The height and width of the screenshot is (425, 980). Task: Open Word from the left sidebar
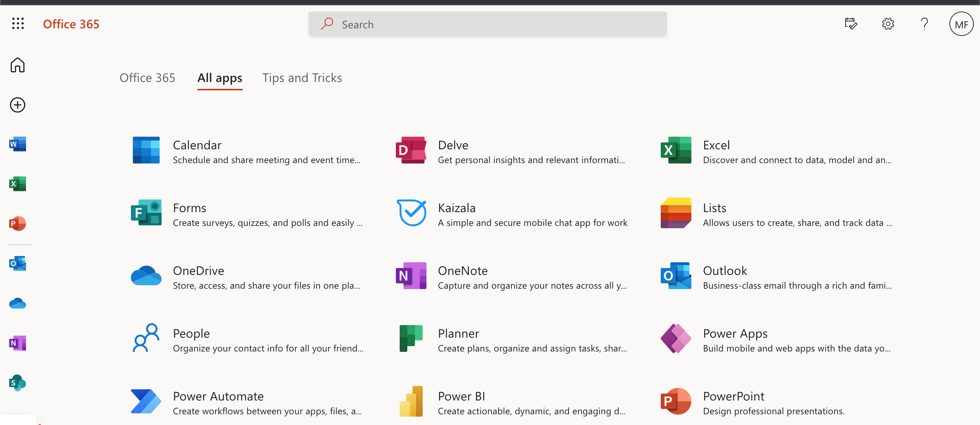18,144
